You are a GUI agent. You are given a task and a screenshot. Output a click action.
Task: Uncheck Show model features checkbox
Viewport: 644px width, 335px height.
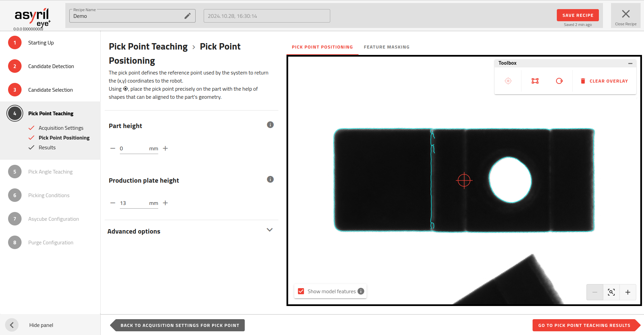pyautogui.click(x=301, y=291)
